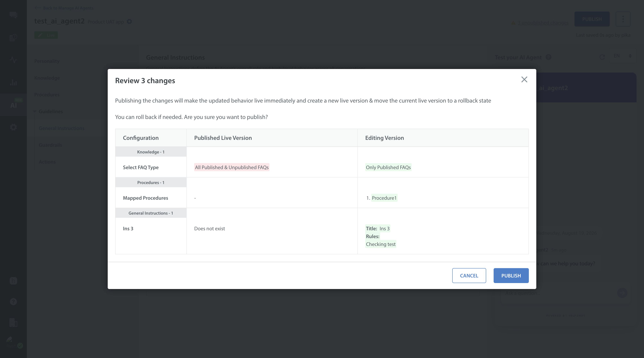Screen dimensions: 644x358
Task: Open the activity pulse sidebar icon
Action: (13, 60)
